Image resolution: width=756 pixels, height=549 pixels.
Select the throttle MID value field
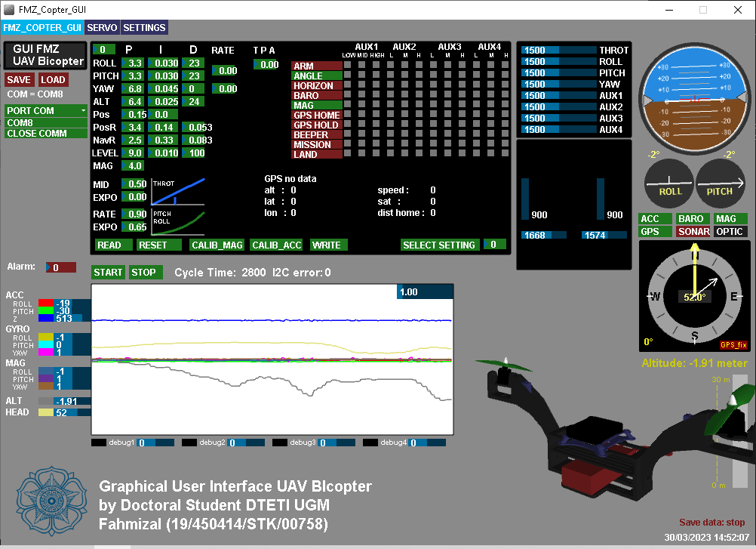click(x=134, y=184)
